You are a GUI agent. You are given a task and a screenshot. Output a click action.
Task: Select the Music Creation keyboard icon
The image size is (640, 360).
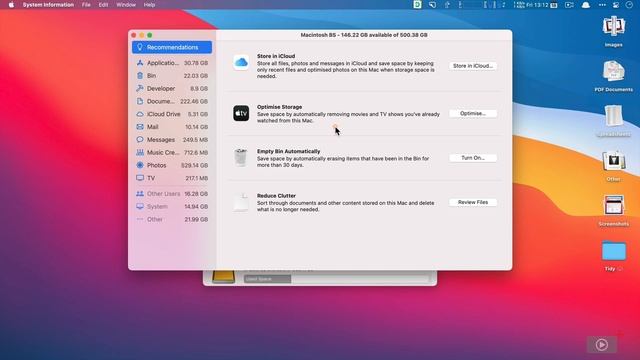pos(140,152)
